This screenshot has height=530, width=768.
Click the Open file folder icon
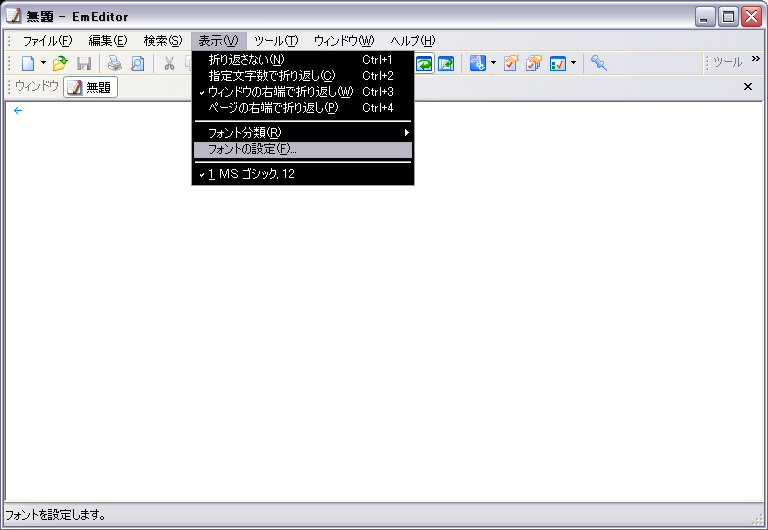[x=60, y=63]
